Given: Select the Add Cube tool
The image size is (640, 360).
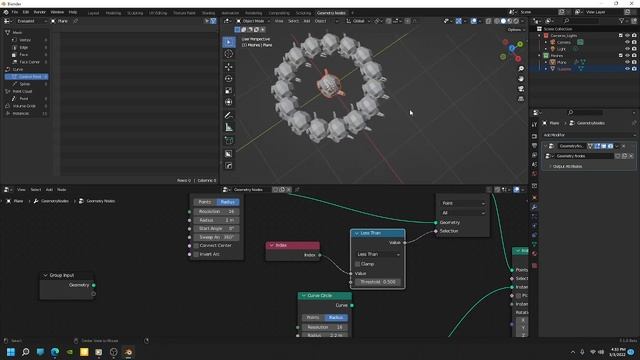Looking at the screenshot, I should click(x=229, y=141).
